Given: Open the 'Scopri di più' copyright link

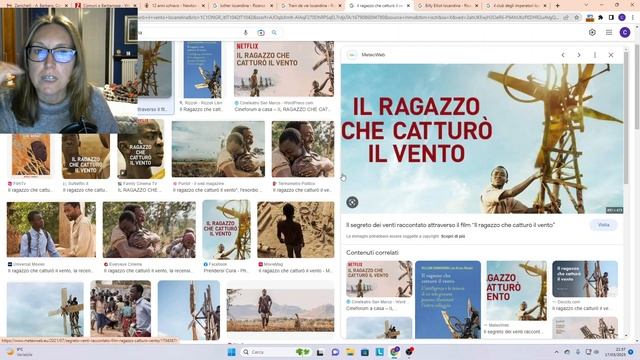Looking at the screenshot, I should pyautogui.click(x=453, y=236).
